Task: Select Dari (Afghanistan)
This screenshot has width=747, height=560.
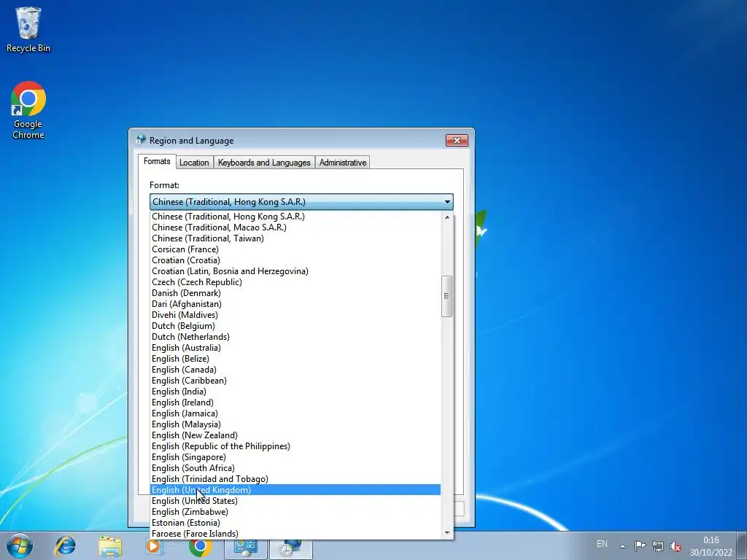Action: (x=295, y=304)
